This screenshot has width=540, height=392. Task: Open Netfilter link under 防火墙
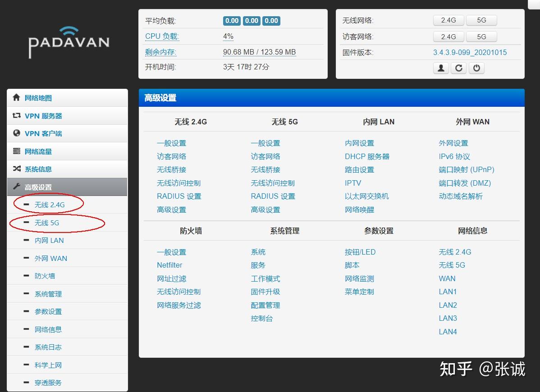pos(169,265)
